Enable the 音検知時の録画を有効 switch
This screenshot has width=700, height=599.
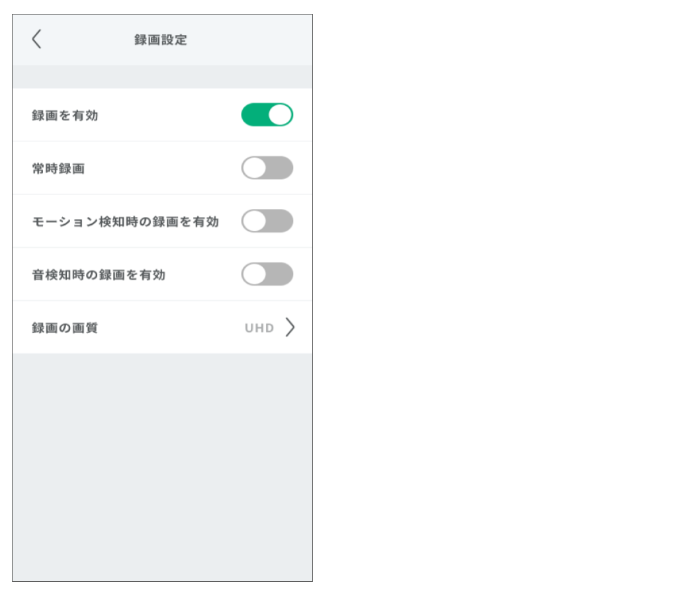tap(267, 274)
